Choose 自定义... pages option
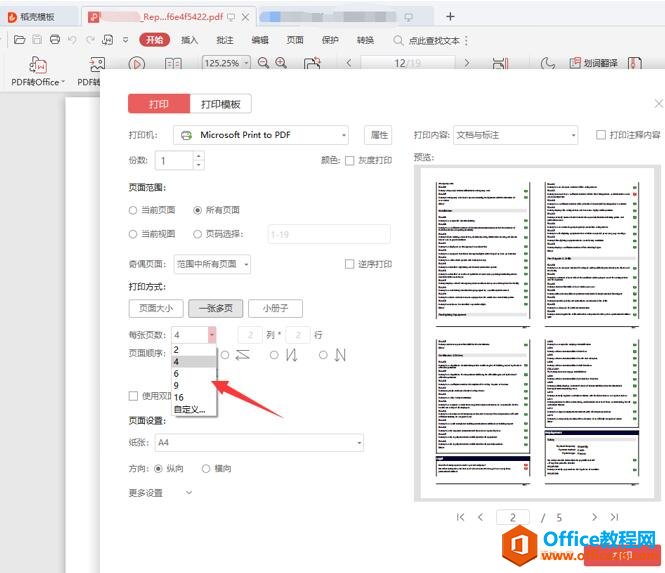This screenshot has width=665, height=573. pyautogui.click(x=194, y=409)
